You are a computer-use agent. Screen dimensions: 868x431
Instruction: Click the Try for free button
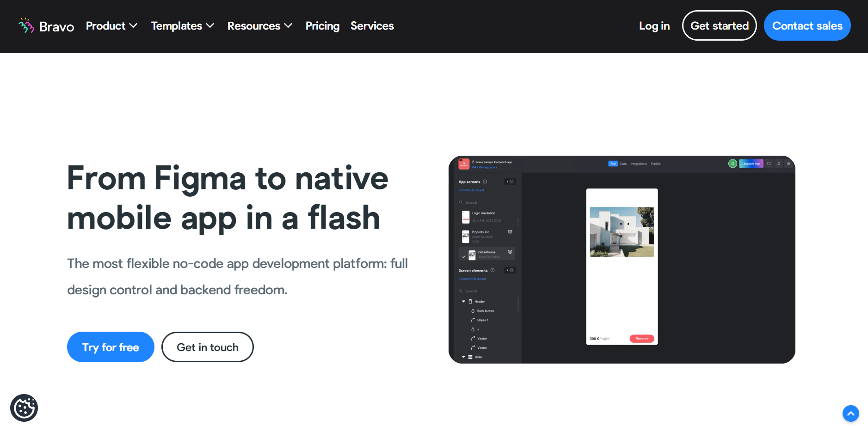tap(111, 347)
